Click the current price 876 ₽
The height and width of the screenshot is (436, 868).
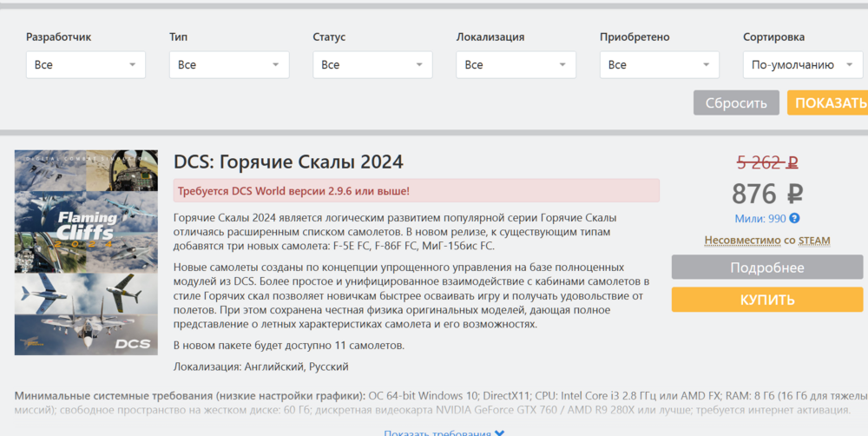pyautogui.click(x=767, y=194)
